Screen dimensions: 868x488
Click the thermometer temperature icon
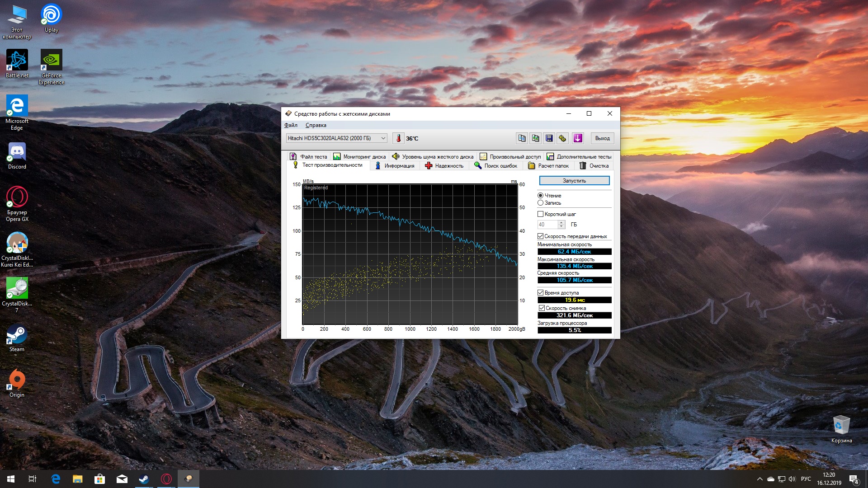[x=398, y=138]
